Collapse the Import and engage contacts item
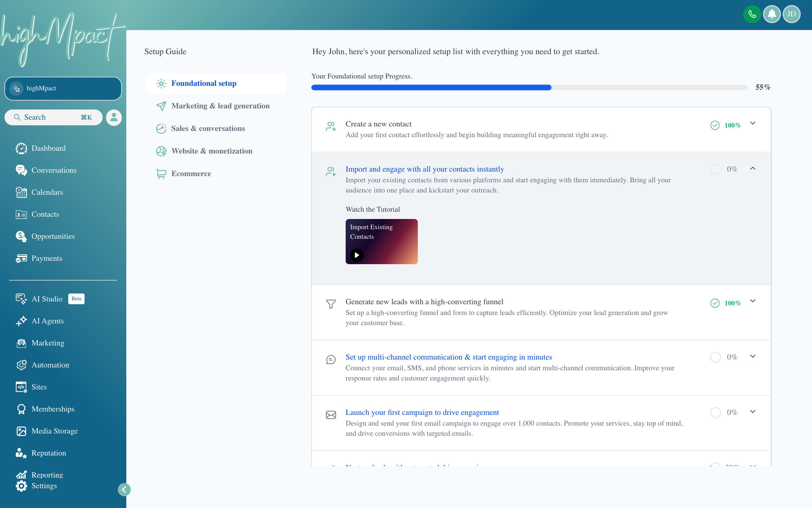 click(x=753, y=168)
